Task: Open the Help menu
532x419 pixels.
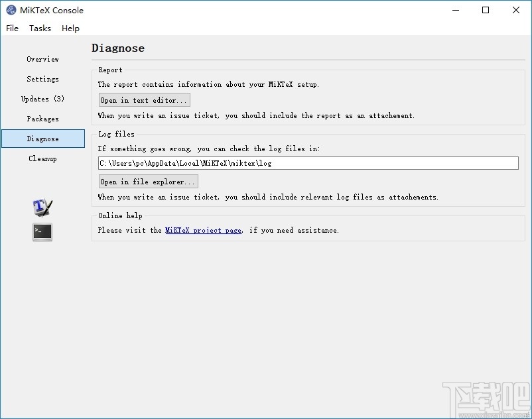Action: 70,29
